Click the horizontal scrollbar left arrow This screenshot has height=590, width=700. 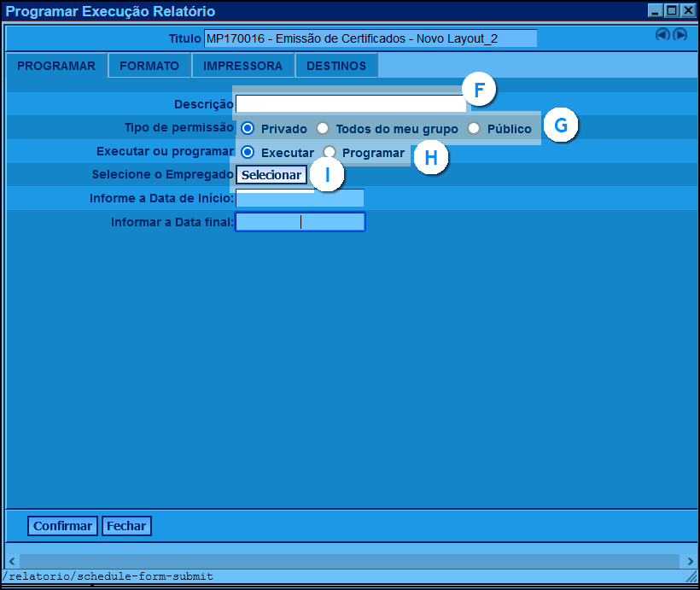[12, 561]
